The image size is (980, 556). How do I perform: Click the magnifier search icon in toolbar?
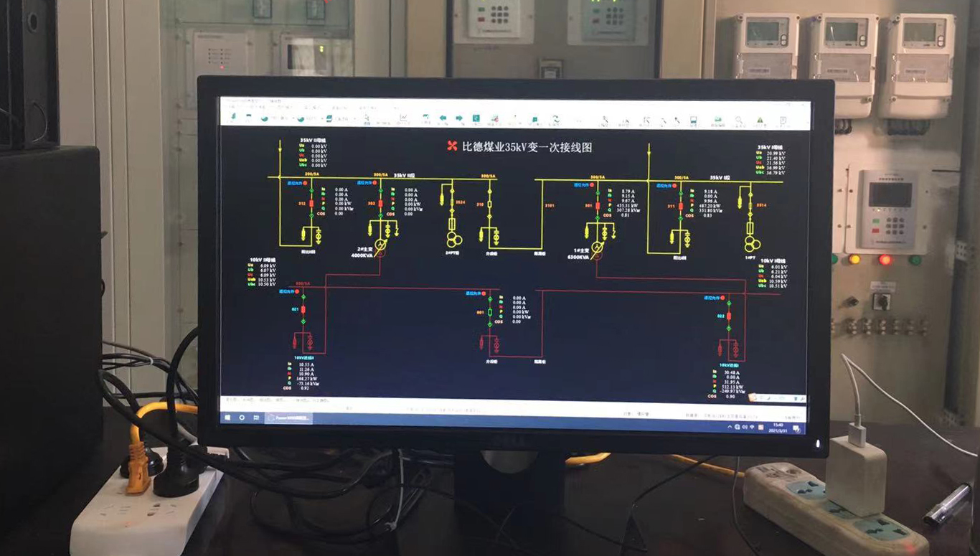tap(739, 120)
